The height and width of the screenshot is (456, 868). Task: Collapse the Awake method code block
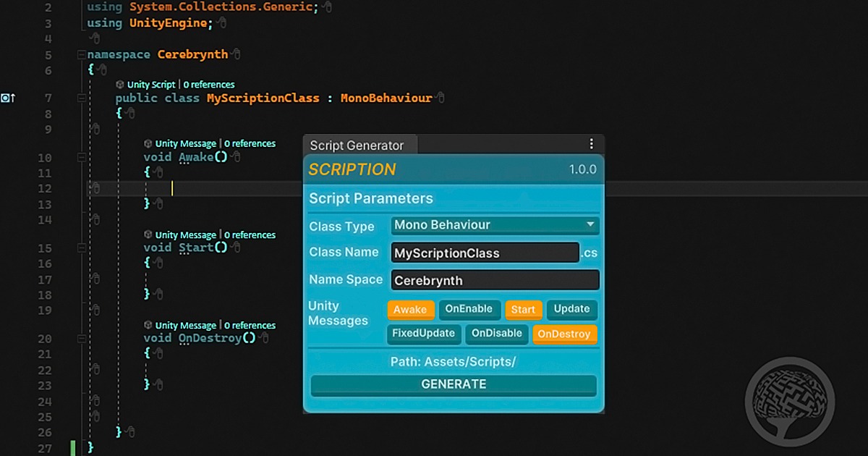tap(81, 157)
